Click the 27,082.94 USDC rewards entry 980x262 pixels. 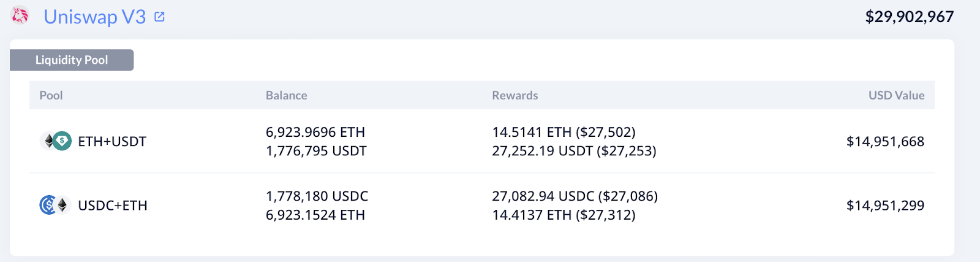[x=575, y=196]
